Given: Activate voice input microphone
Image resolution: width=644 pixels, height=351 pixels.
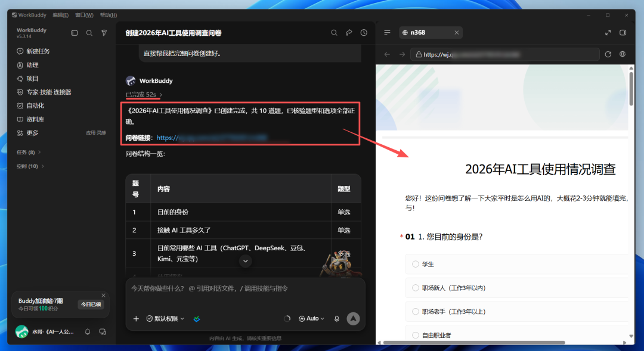Looking at the screenshot, I should (337, 319).
